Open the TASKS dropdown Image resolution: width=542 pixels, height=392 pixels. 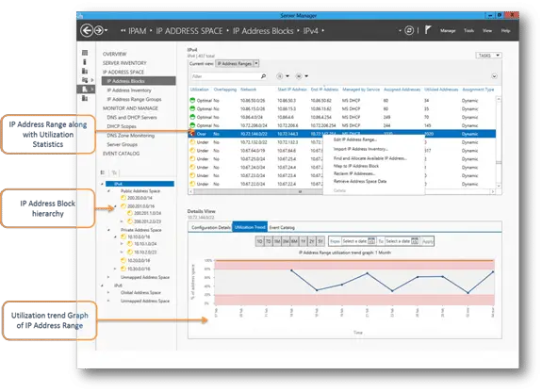point(488,56)
